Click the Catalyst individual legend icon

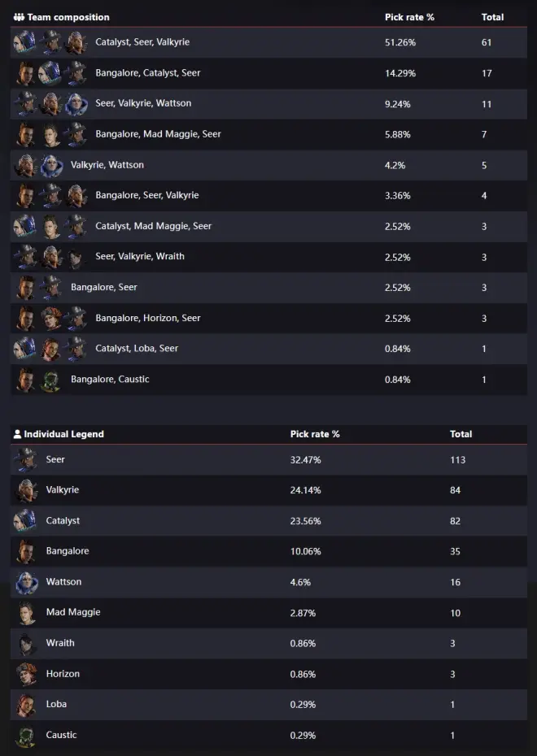coord(26,521)
